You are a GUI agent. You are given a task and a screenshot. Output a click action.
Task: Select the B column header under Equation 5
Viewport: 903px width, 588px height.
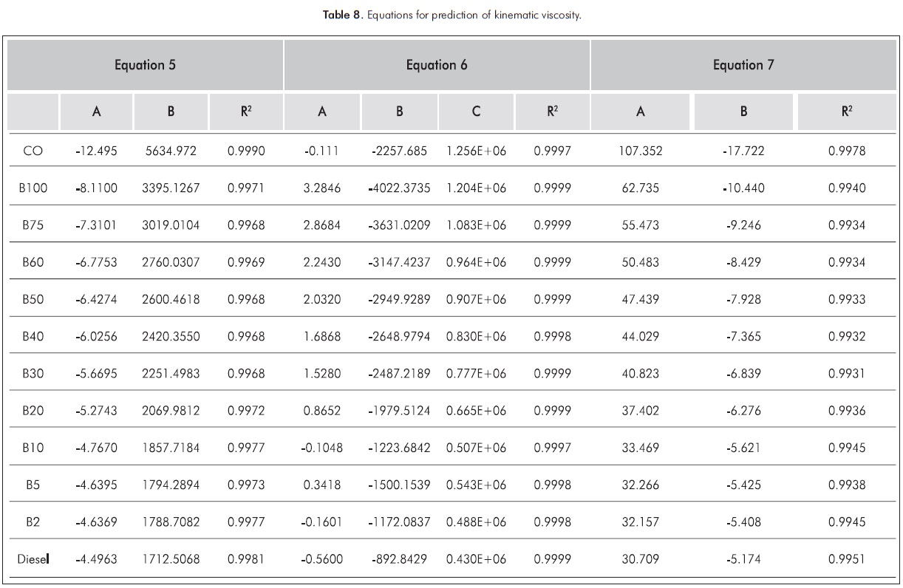[x=171, y=112]
